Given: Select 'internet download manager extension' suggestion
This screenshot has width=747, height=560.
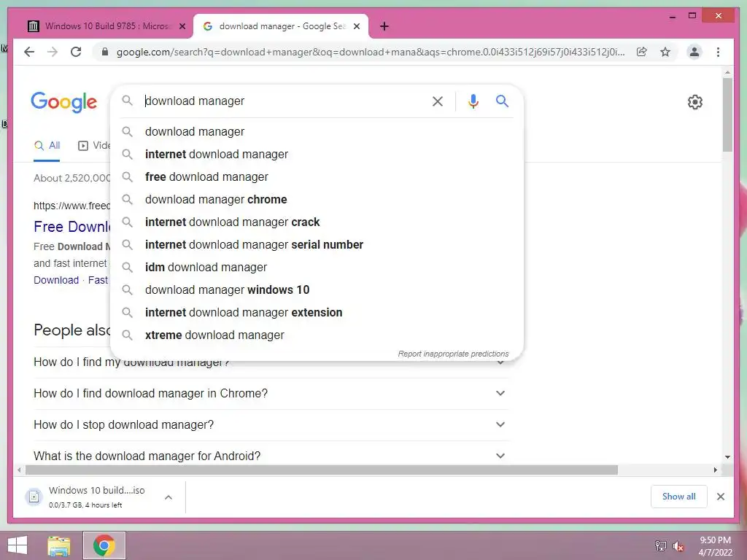Looking at the screenshot, I should pos(317,312).
